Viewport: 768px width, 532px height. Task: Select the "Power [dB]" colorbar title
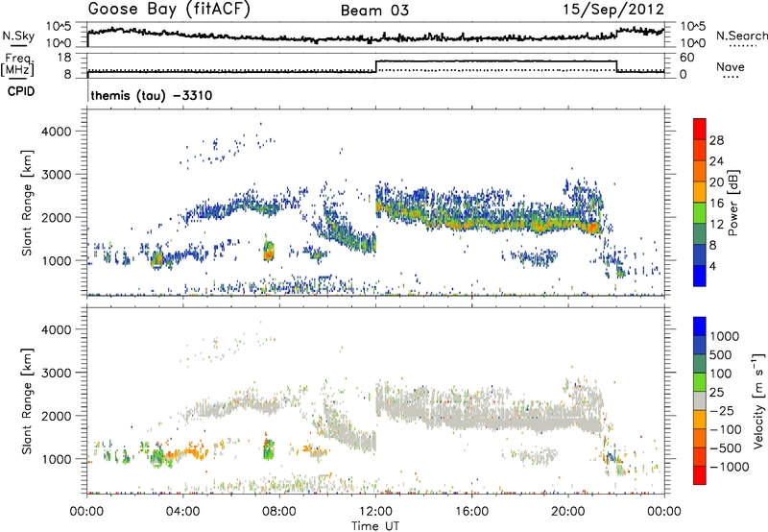point(732,203)
